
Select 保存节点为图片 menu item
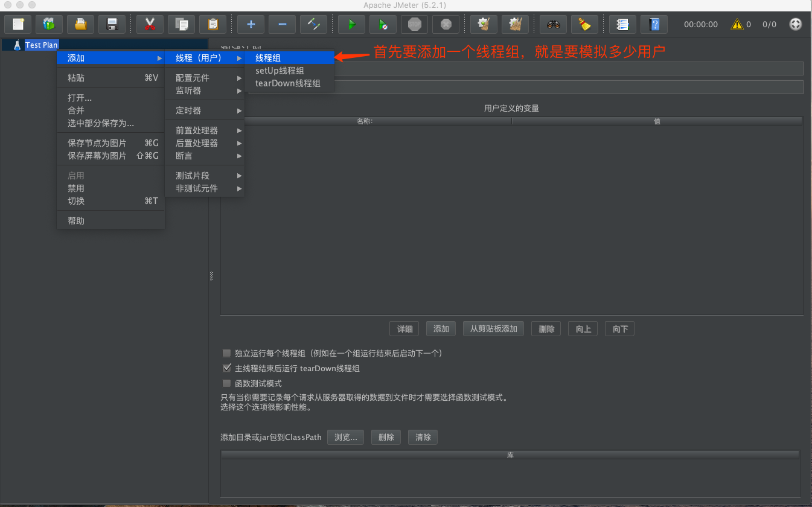click(x=110, y=143)
